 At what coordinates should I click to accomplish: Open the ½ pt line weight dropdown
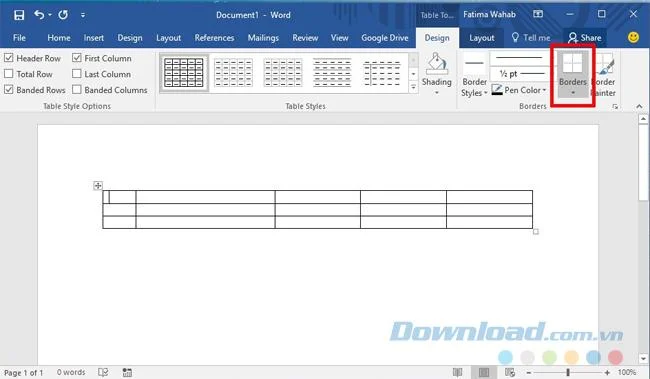point(520,74)
